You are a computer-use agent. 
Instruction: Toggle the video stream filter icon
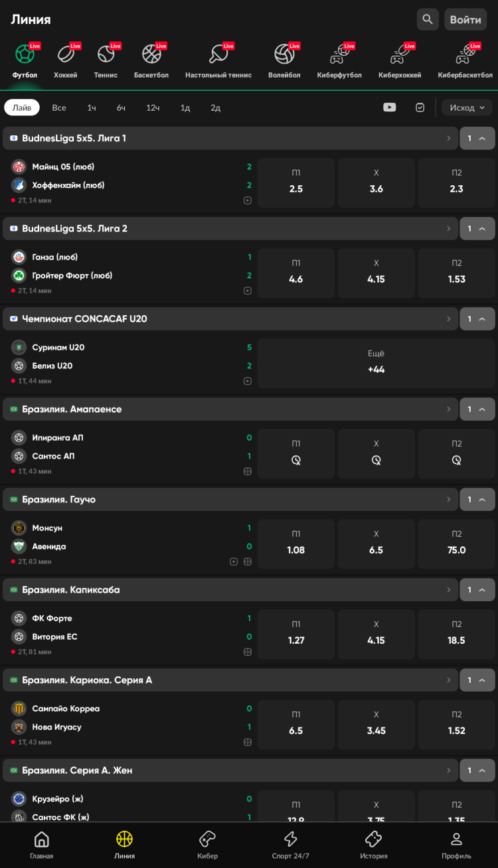click(x=390, y=108)
